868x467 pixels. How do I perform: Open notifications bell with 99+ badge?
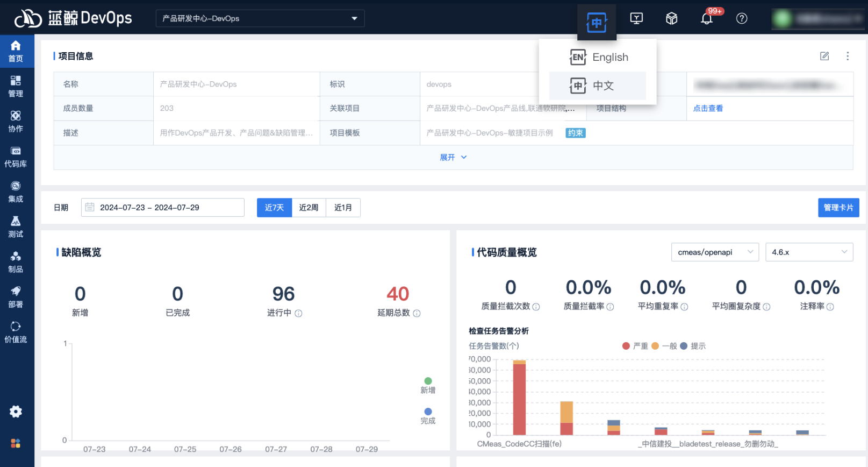[707, 19]
